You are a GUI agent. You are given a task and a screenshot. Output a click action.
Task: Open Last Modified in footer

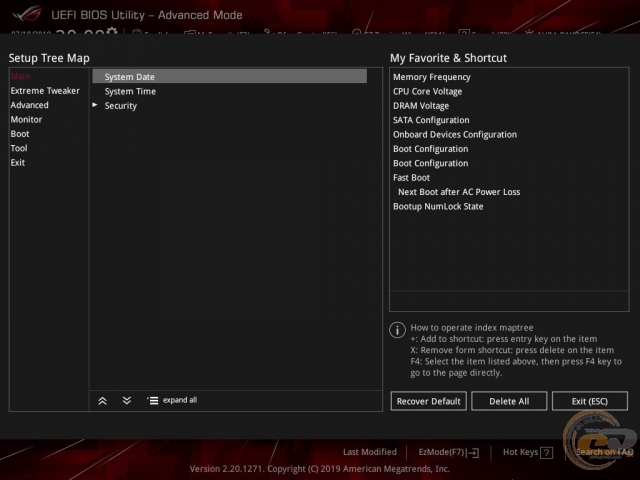(x=369, y=452)
